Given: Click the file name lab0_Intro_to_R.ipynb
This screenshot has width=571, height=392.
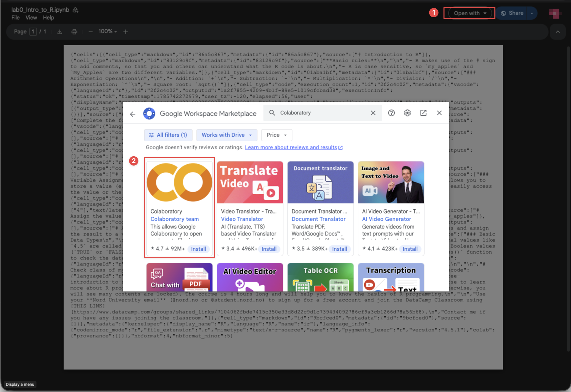Looking at the screenshot, I should tap(40, 10).
